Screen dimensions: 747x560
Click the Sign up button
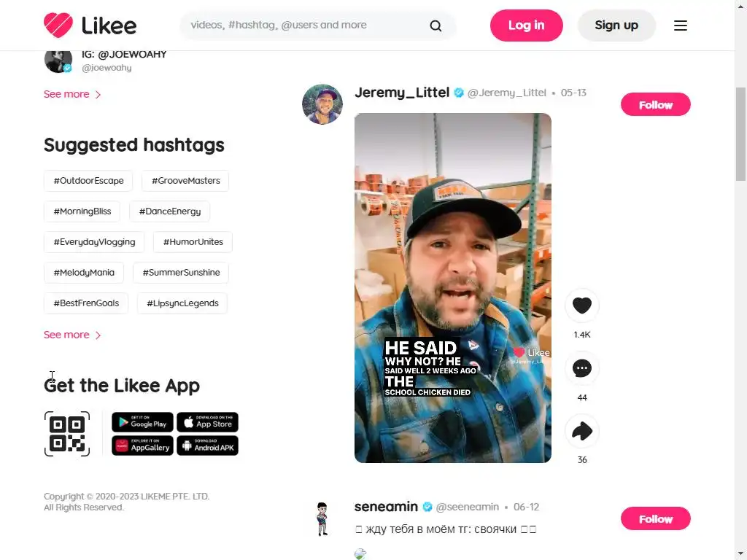tap(616, 26)
